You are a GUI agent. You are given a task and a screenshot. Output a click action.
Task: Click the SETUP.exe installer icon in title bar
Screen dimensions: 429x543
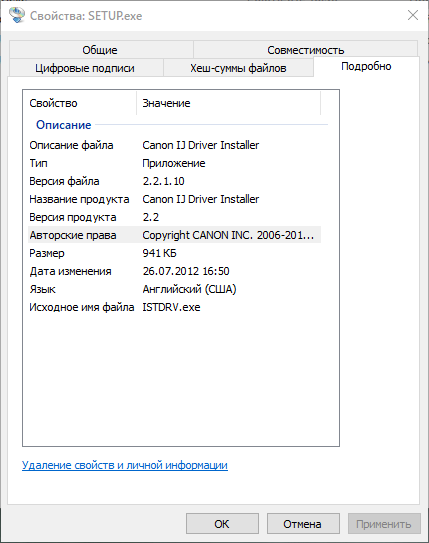16,15
